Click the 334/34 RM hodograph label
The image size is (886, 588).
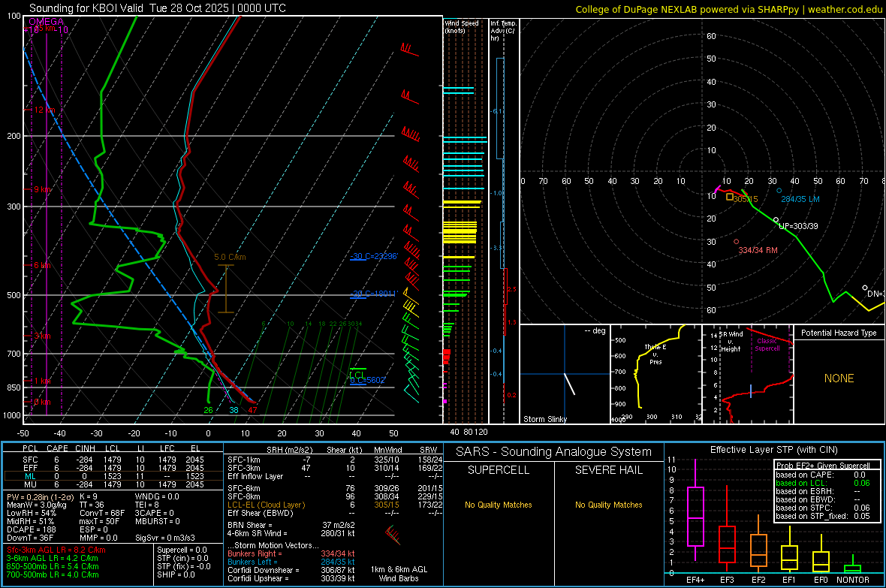tap(758, 250)
